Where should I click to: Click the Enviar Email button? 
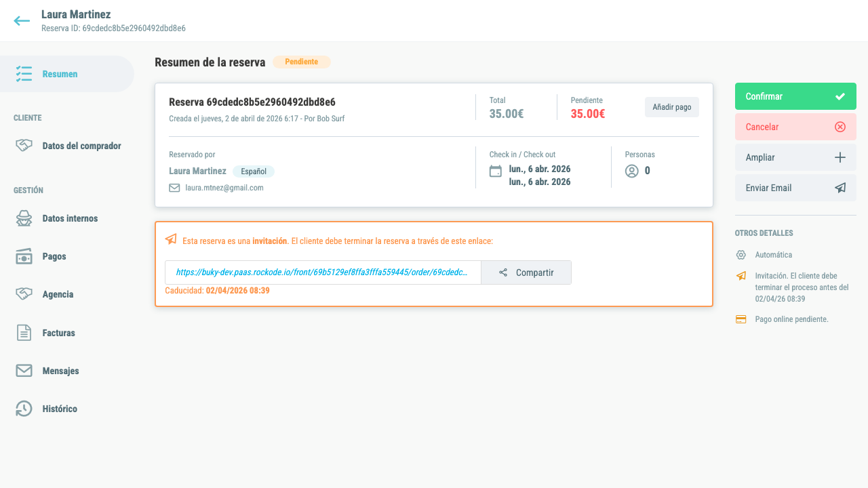[795, 188]
